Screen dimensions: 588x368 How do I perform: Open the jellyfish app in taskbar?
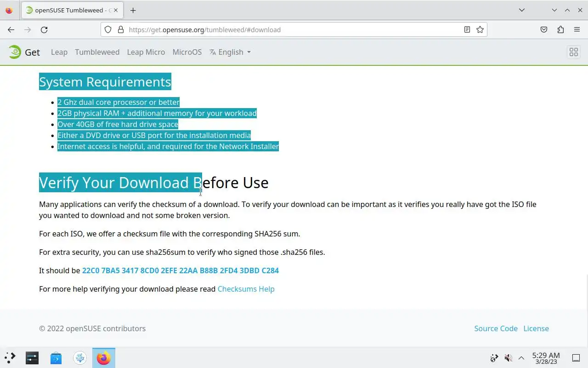tap(80, 357)
